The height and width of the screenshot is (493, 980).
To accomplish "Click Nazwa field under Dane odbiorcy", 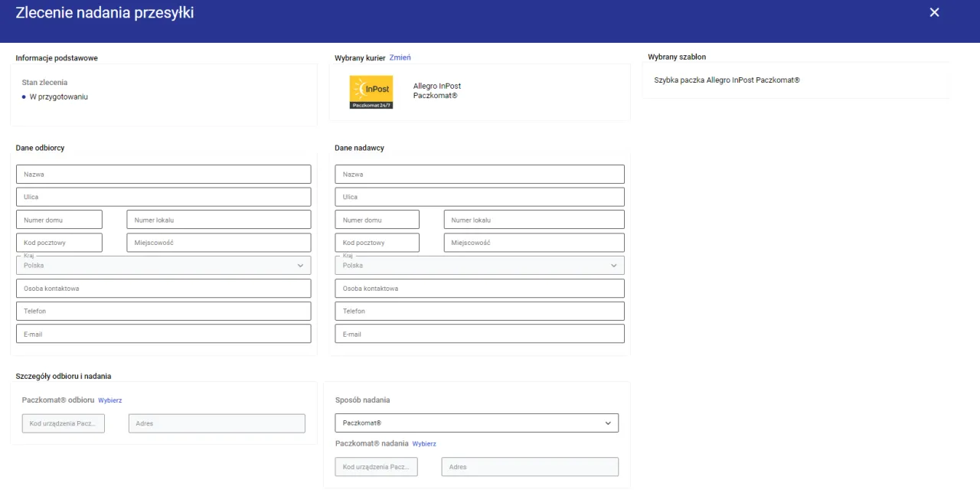I will 163,174.
